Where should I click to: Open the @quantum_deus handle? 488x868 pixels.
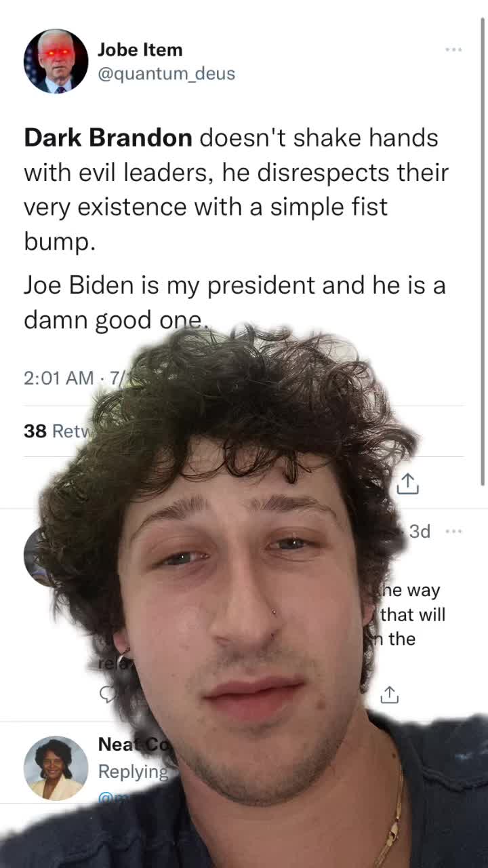tap(167, 73)
